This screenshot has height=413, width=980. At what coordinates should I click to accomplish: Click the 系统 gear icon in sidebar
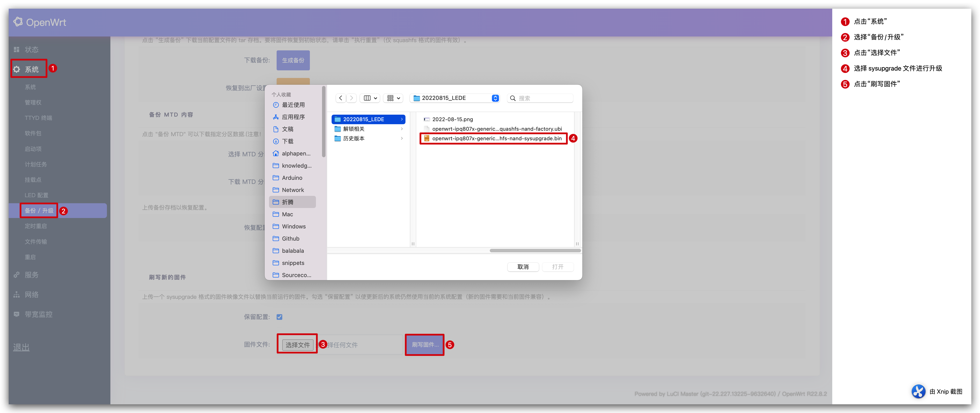[16, 69]
